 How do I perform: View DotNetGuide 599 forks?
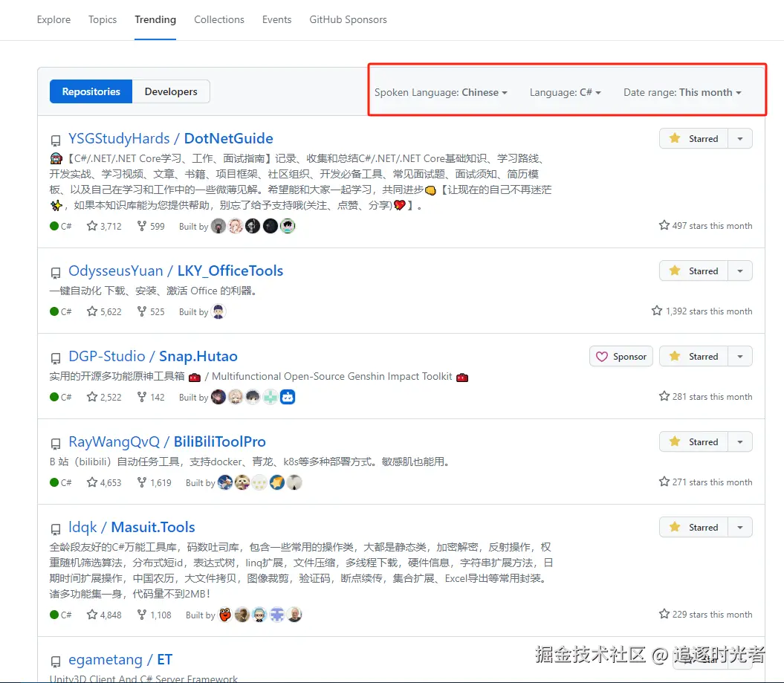click(151, 226)
